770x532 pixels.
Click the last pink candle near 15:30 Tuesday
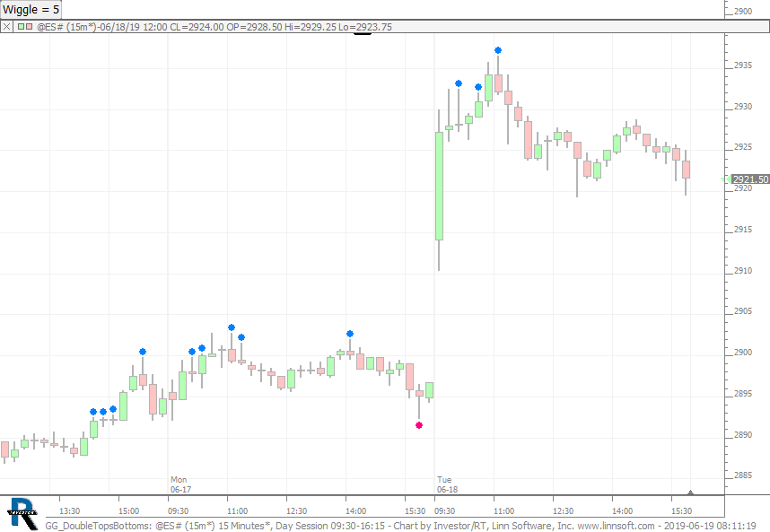[686, 170]
